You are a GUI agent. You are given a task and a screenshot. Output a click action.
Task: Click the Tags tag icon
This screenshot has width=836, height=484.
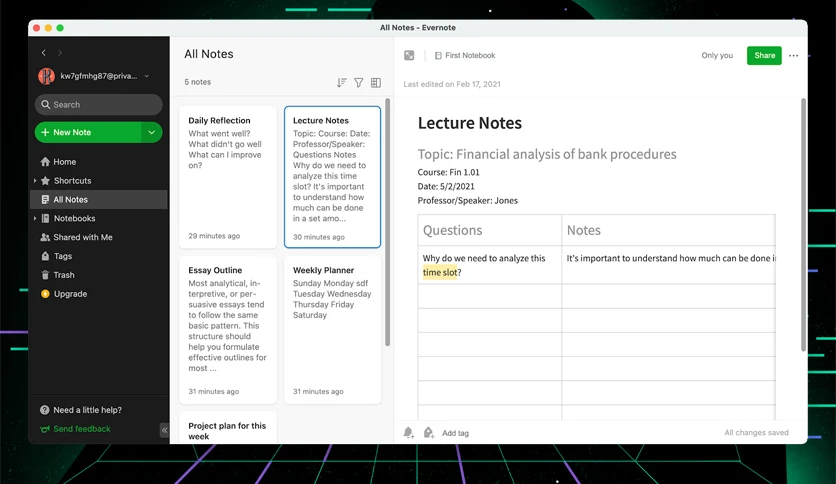click(45, 256)
